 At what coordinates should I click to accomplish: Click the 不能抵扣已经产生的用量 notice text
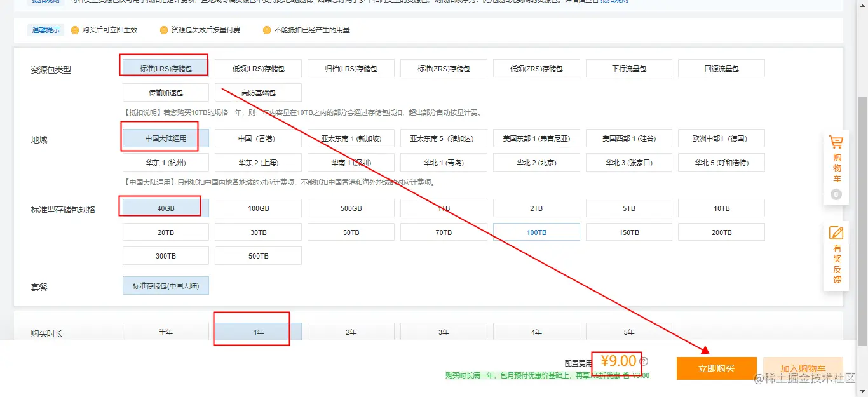pyautogui.click(x=312, y=30)
